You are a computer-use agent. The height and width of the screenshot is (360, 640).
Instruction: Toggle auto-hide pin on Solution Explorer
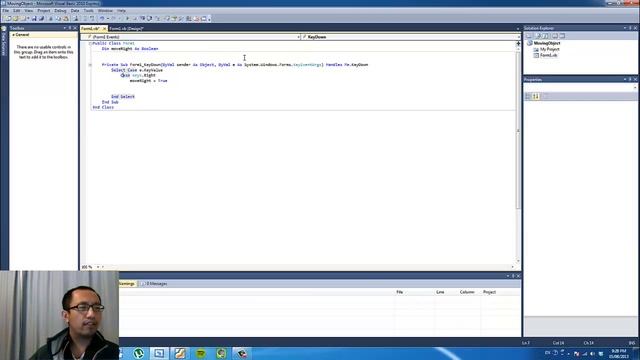pos(630,28)
